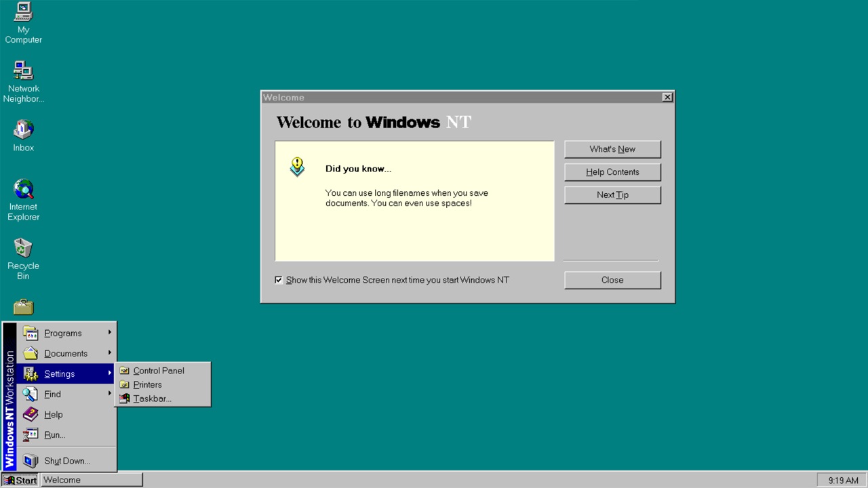Click the briefcase icon on desktop
Viewport: 868px width, 488px height.
point(23,308)
